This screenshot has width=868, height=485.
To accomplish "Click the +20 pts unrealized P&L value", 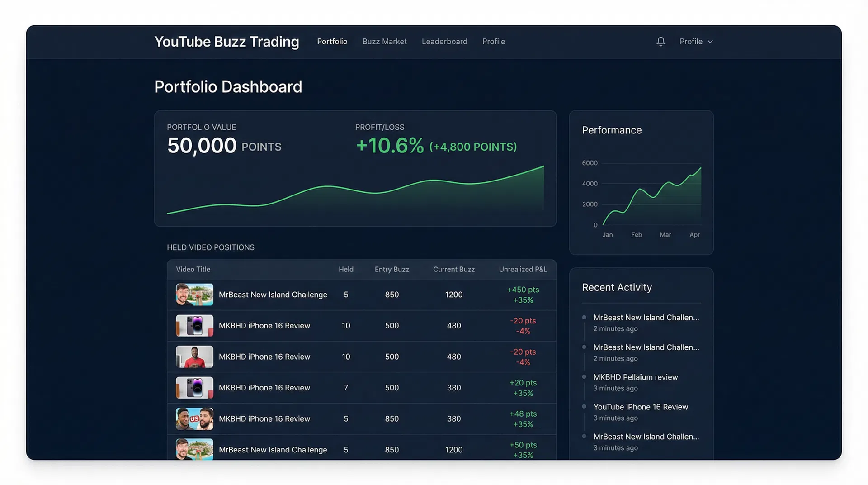I will click(x=523, y=383).
